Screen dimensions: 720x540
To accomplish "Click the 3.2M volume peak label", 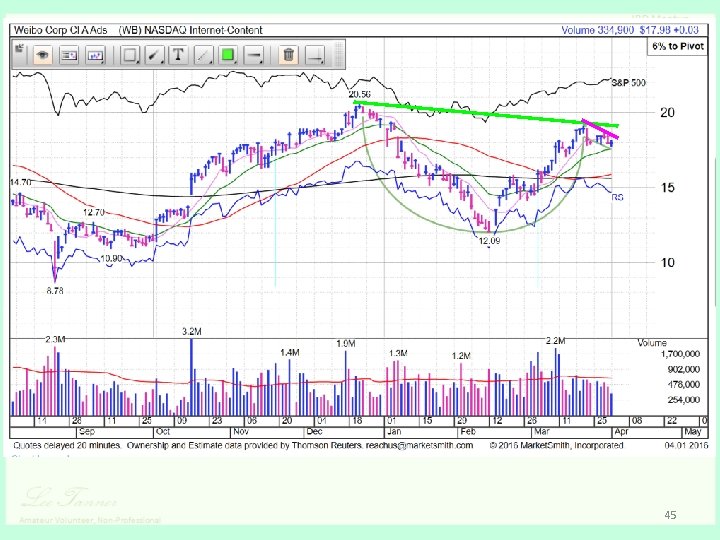I will [x=191, y=332].
